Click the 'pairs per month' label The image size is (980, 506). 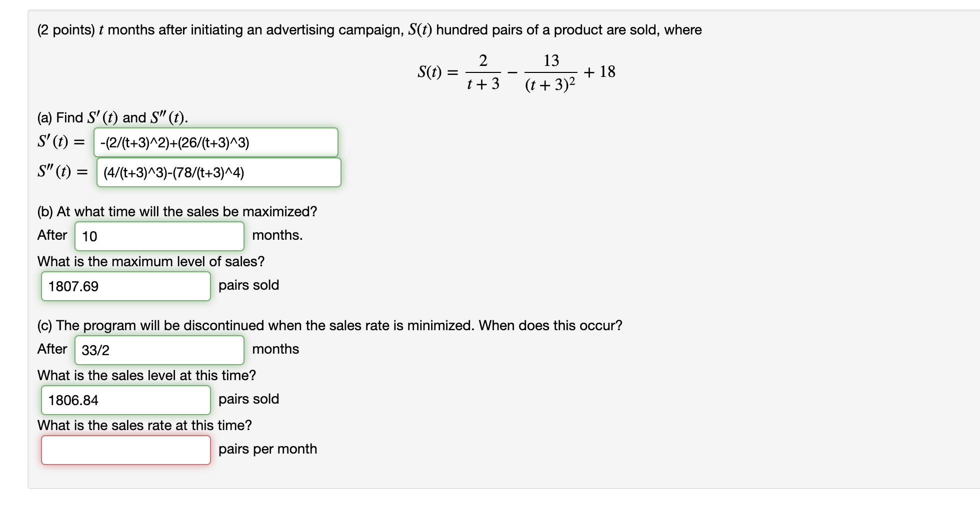point(267,449)
